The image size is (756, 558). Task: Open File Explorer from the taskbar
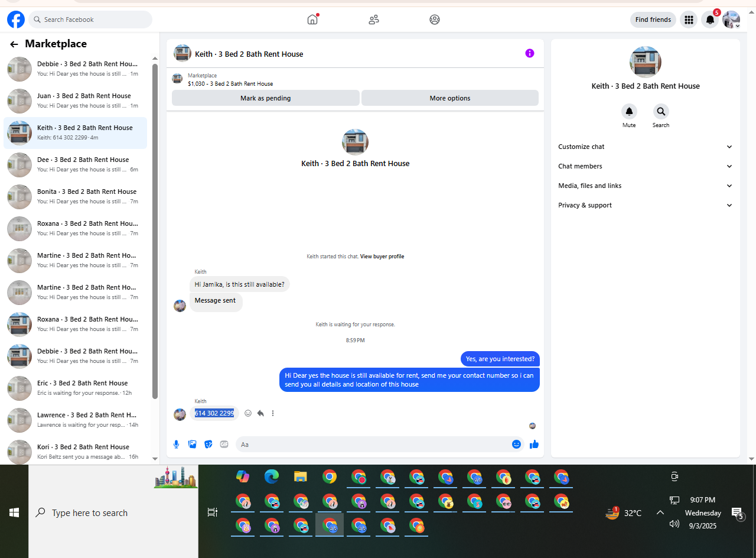tap(301, 476)
